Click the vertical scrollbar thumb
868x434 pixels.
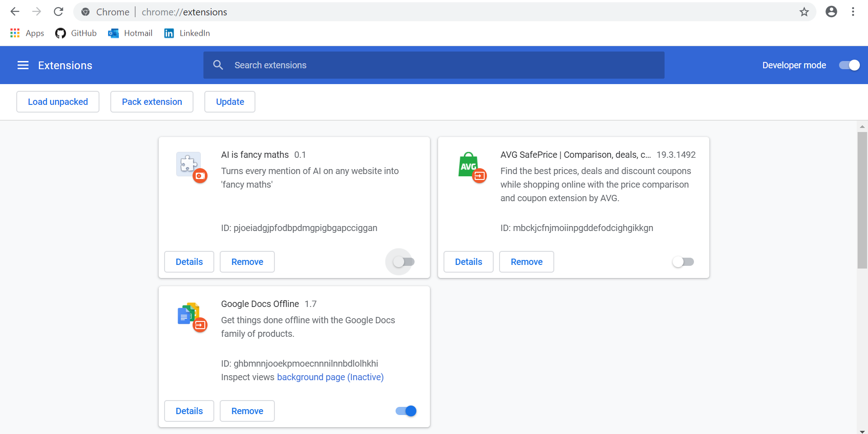862,200
